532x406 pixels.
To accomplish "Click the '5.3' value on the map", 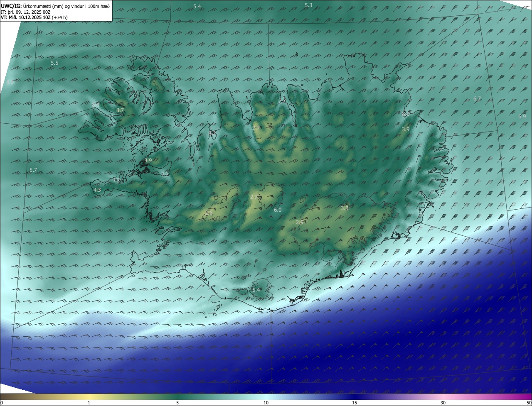I will (x=308, y=5).
